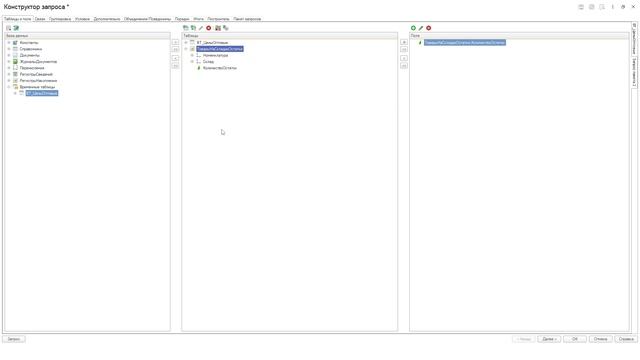Expand the Склад field node

pyautogui.click(x=192, y=62)
